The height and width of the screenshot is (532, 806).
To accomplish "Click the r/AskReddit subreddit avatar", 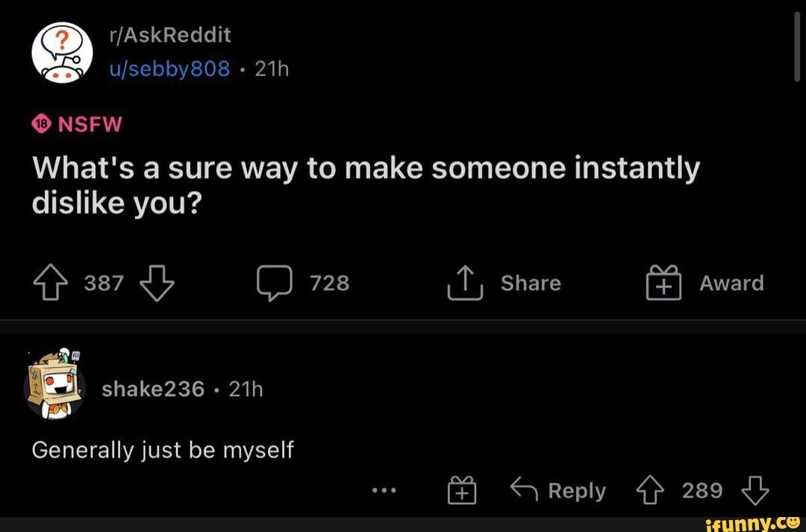I will pyautogui.click(x=62, y=51).
